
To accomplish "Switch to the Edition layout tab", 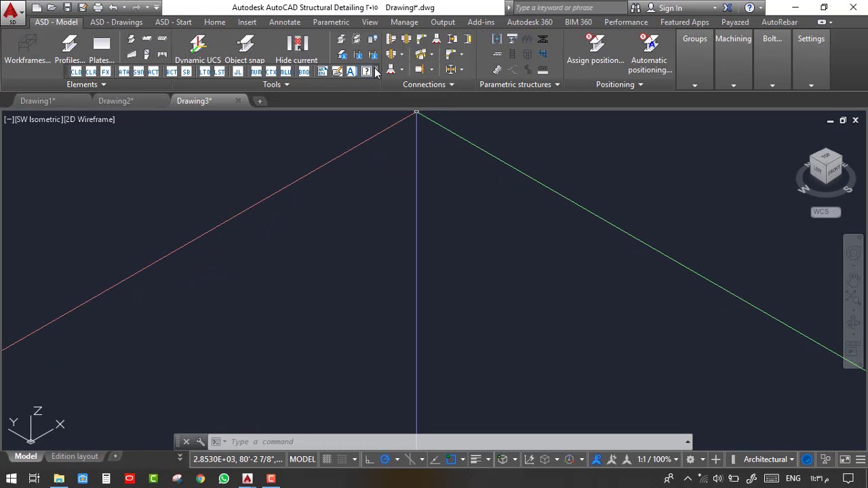I will pyautogui.click(x=75, y=456).
